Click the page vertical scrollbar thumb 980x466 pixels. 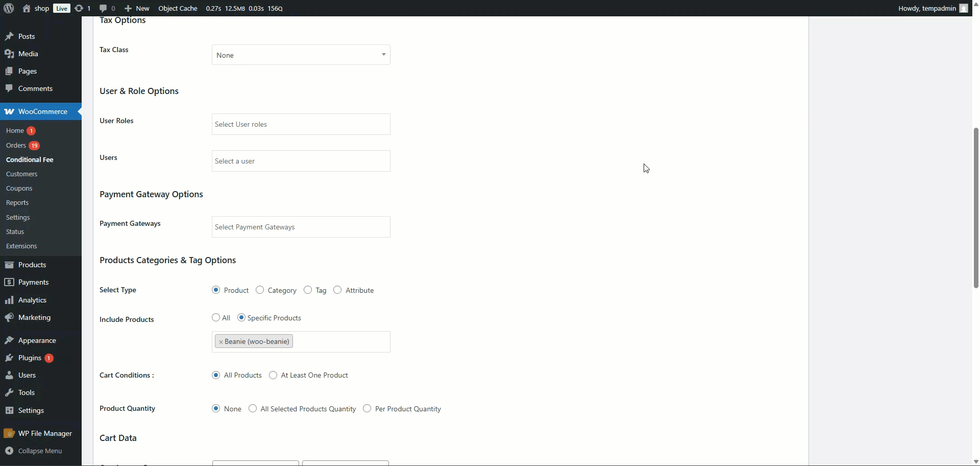[x=976, y=208]
